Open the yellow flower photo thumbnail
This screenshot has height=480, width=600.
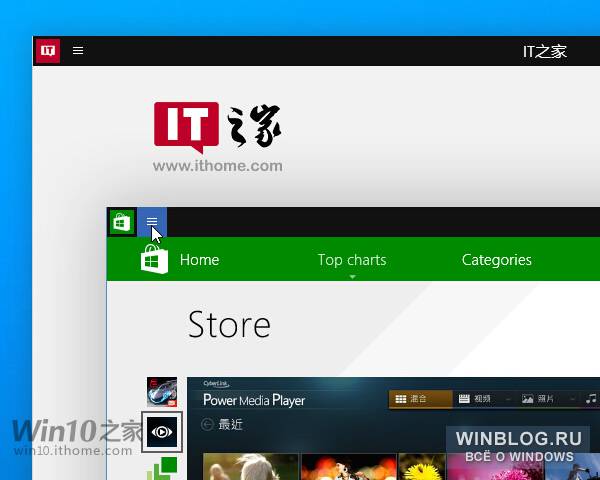422,467
